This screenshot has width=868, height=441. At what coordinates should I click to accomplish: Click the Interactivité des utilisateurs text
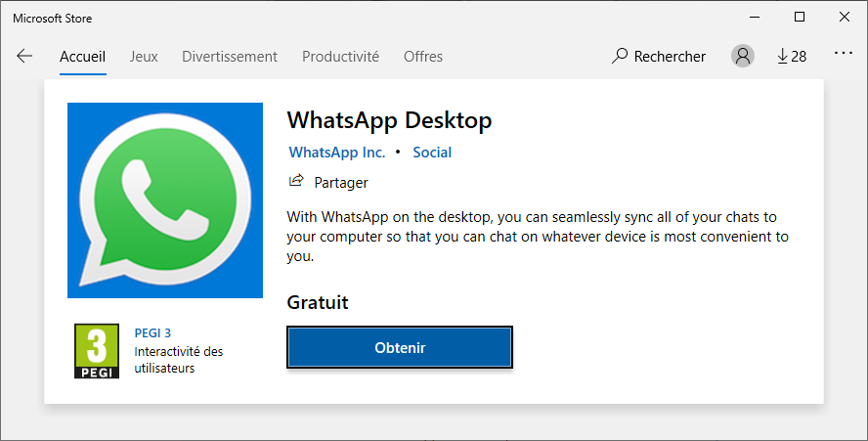point(178,360)
